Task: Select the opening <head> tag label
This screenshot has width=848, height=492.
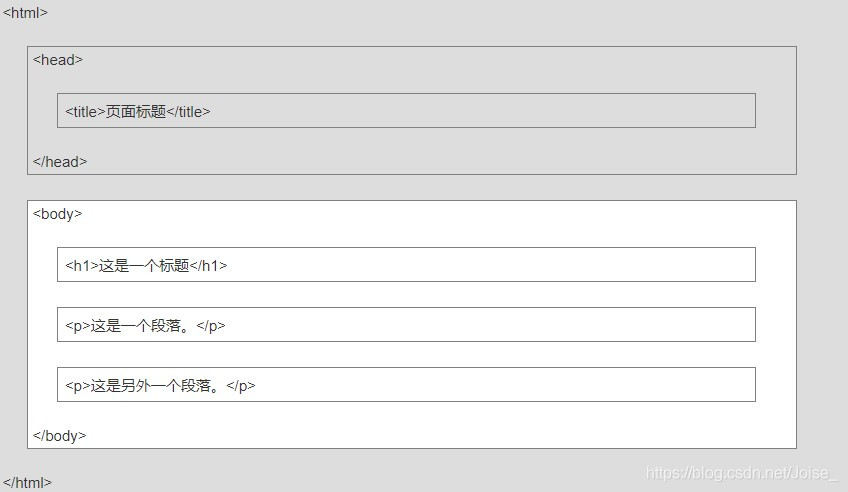Action: point(58,60)
